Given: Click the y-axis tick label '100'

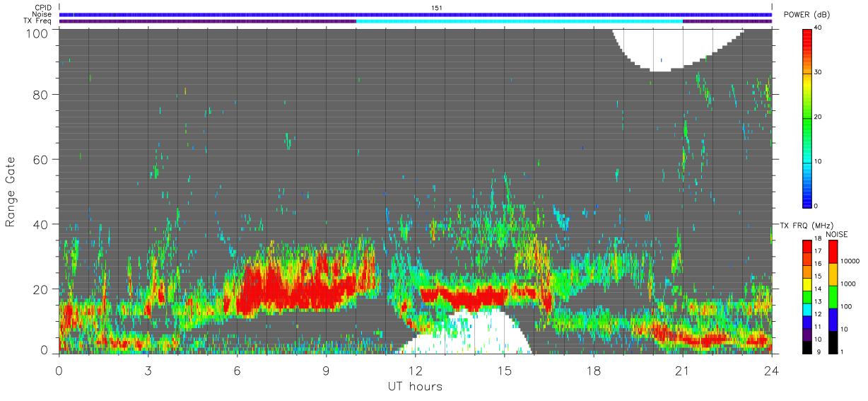Looking at the screenshot, I should pyautogui.click(x=37, y=33).
